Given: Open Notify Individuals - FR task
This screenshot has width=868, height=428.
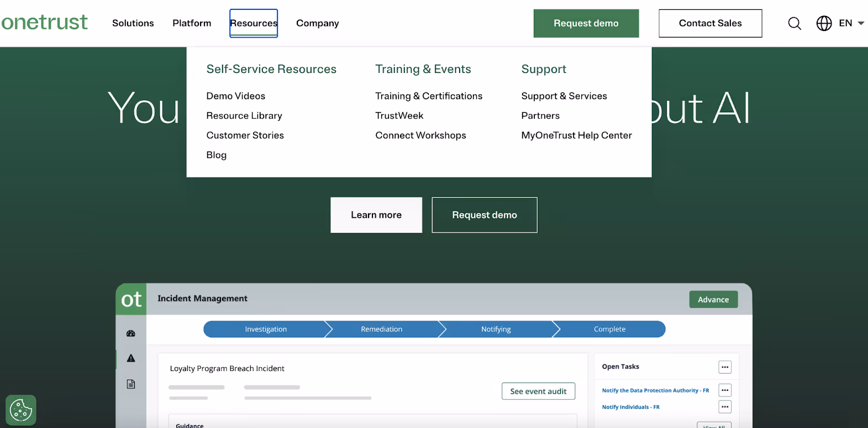Looking at the screenshot, I should (x=630, y=407).
